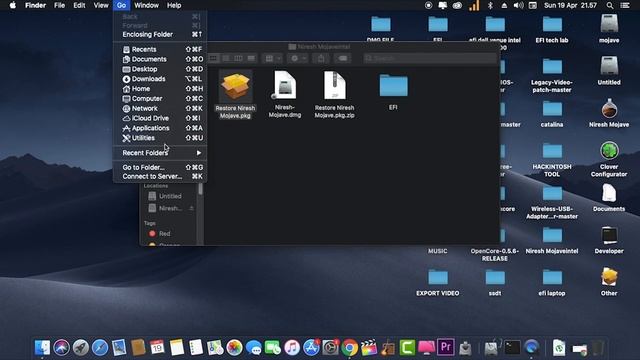Select the Restore Niresh Mojave.pkg file

point(235,95)
